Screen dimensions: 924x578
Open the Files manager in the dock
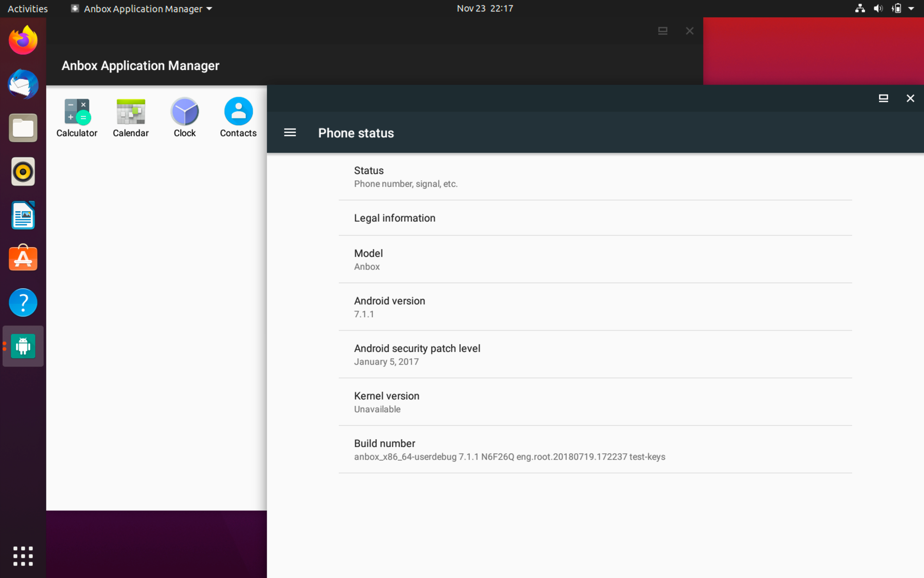(23, 128)
